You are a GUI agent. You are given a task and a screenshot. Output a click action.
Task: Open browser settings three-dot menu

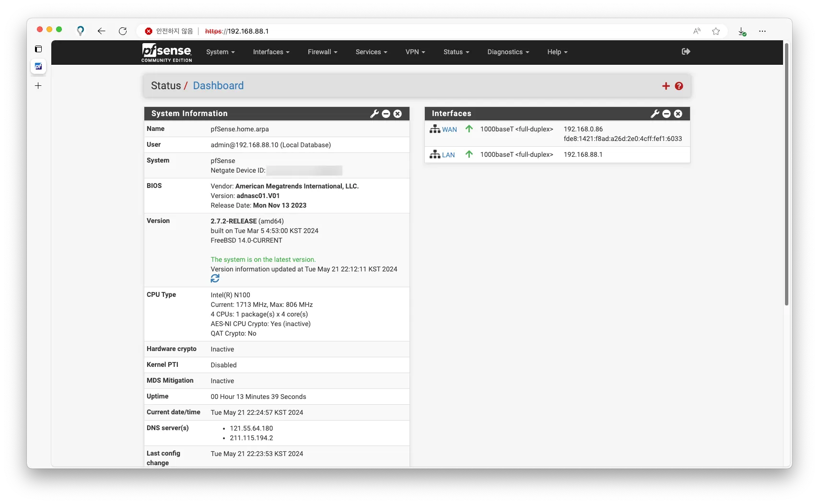tap(762, 31)
